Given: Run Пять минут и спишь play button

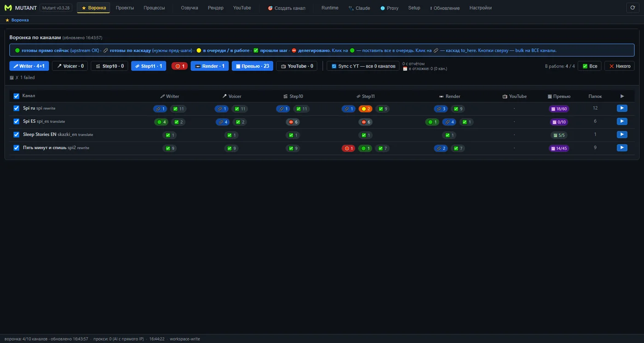Looking at the screenshot, I should tap(622, 148).
